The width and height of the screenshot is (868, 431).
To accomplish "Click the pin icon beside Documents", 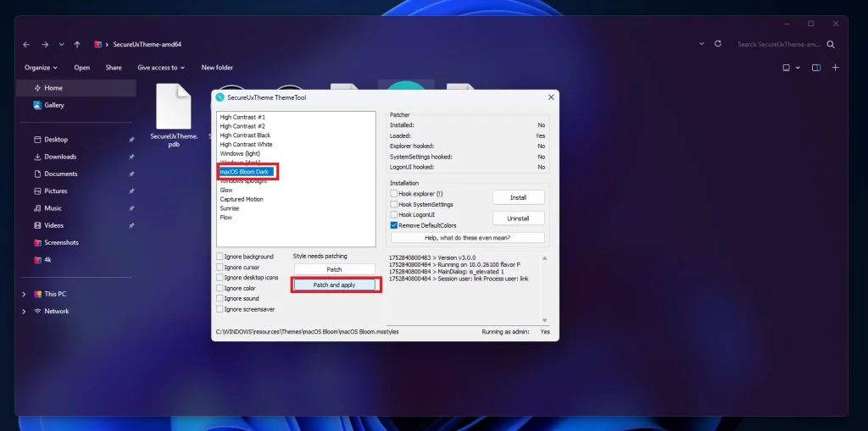I will pos(131,174).
